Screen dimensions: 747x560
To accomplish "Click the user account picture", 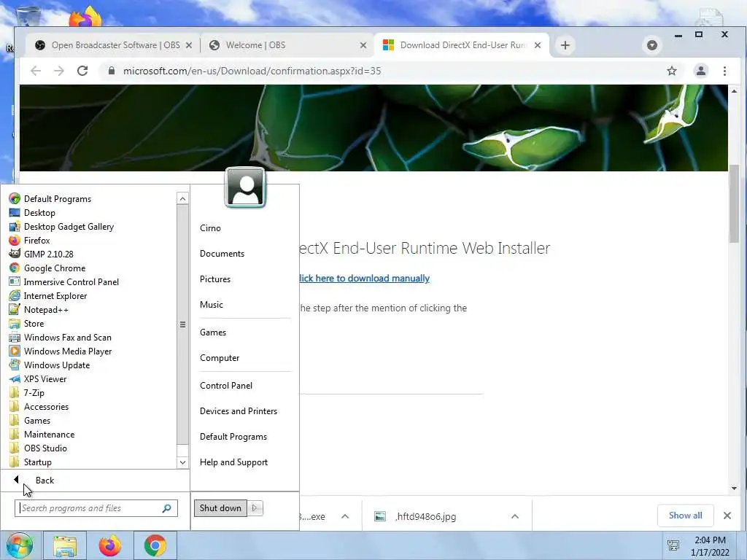I will (x=245, y=187).
